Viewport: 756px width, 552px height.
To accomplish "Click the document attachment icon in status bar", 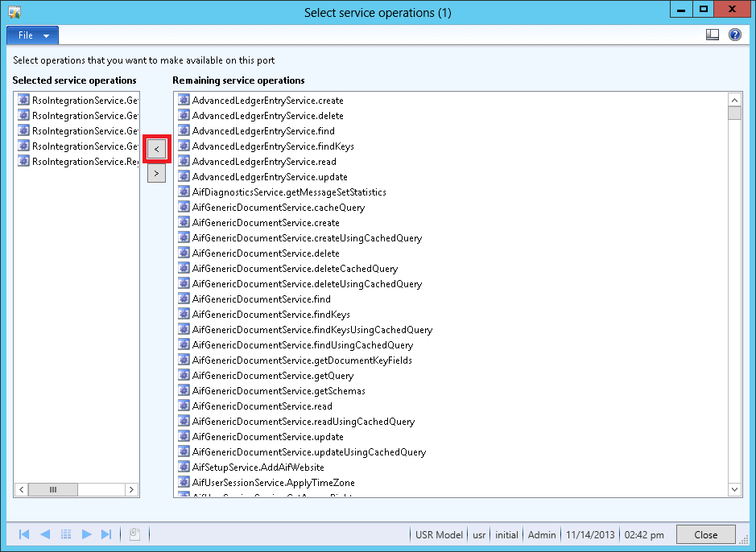I will 135,534.
